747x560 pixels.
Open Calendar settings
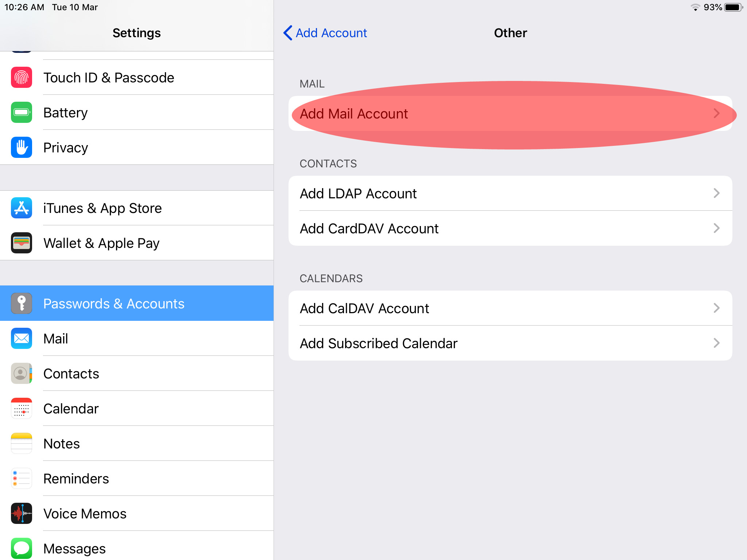pyautogui.click(x=137, y=408)
